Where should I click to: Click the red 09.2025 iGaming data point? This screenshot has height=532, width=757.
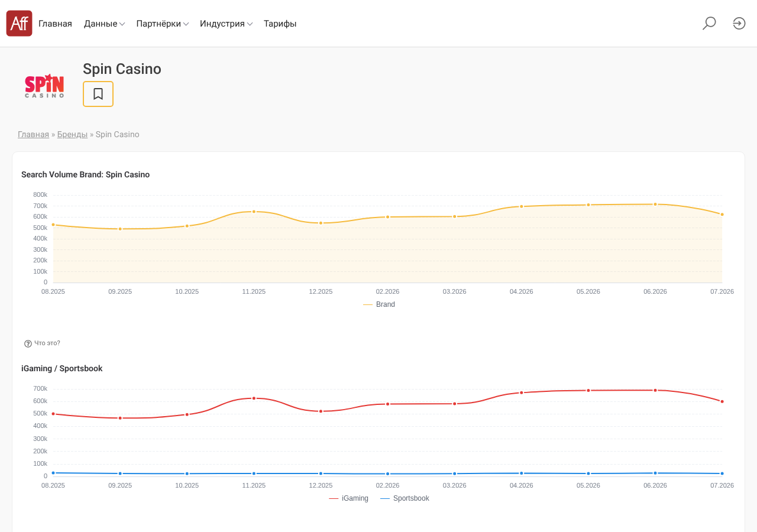coord(120,418)
